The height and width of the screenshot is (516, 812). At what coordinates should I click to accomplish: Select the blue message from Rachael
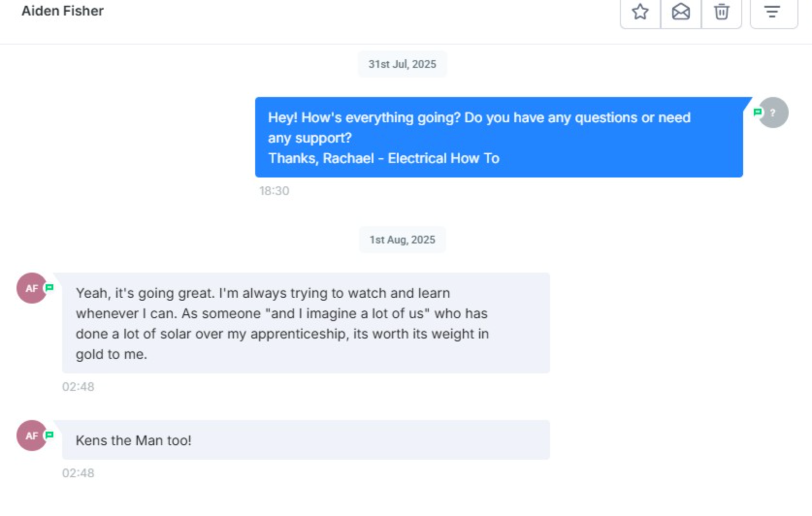tap(499, 137)
